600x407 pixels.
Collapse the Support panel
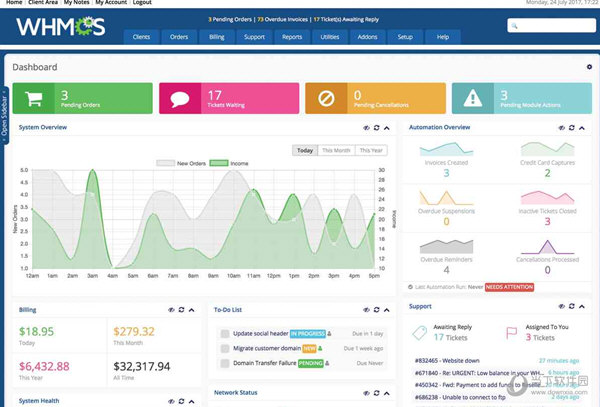click(583, 306)
